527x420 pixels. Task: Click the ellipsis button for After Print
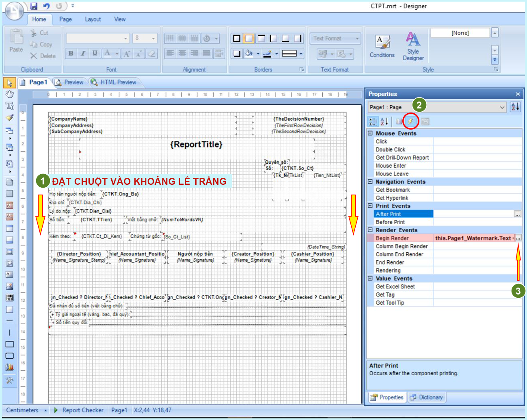(517, 214)
